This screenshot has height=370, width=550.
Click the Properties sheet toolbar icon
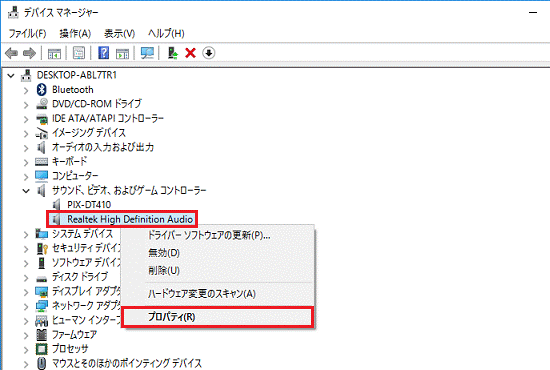click(79, 53)
